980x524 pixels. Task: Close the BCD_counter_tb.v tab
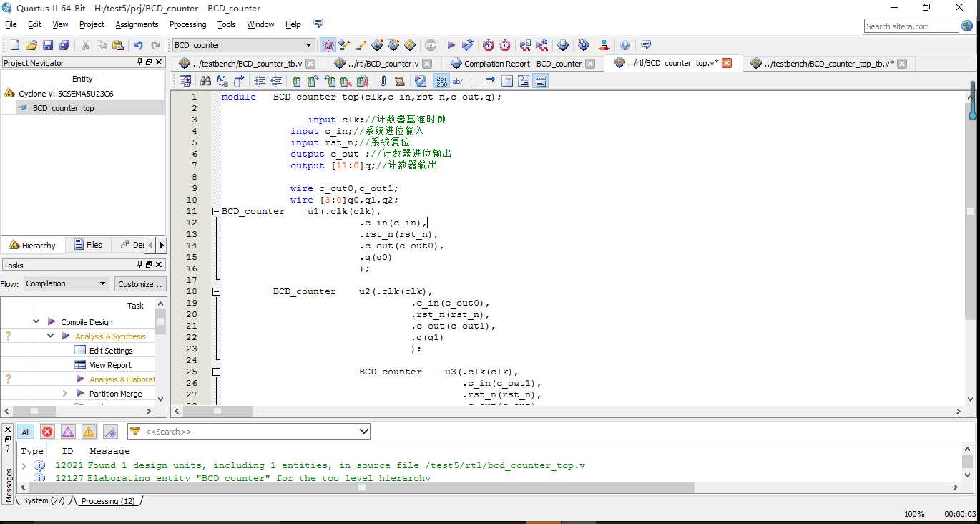point(310,64)
